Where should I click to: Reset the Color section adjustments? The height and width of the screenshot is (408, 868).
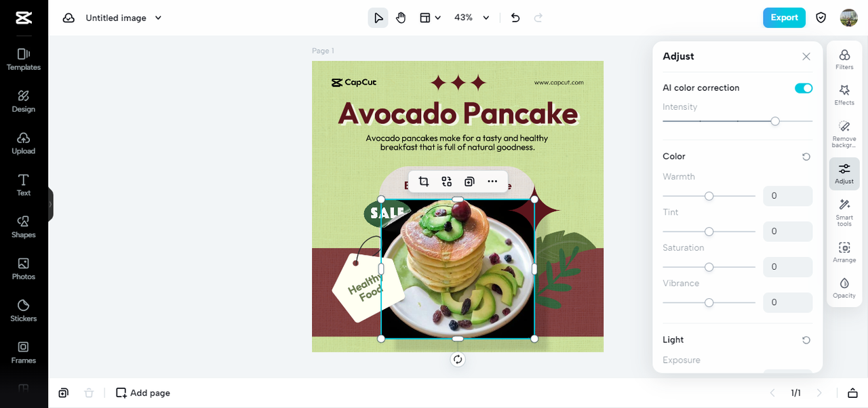pos(806,157)
